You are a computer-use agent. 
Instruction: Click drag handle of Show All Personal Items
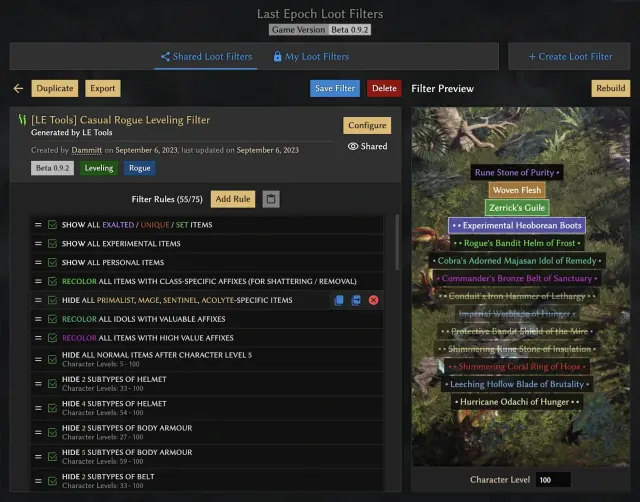(x=38, y=262)
